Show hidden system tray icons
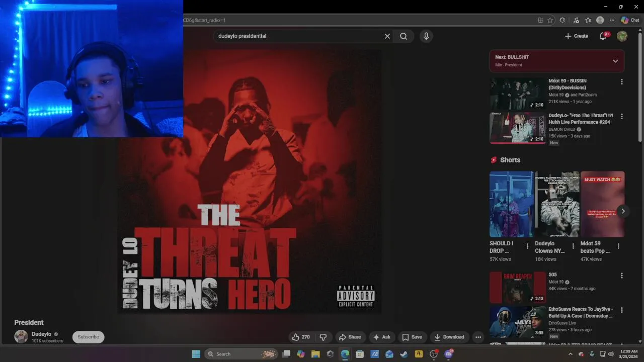This screenshot has height=362, width=644. tap(570, 354)
